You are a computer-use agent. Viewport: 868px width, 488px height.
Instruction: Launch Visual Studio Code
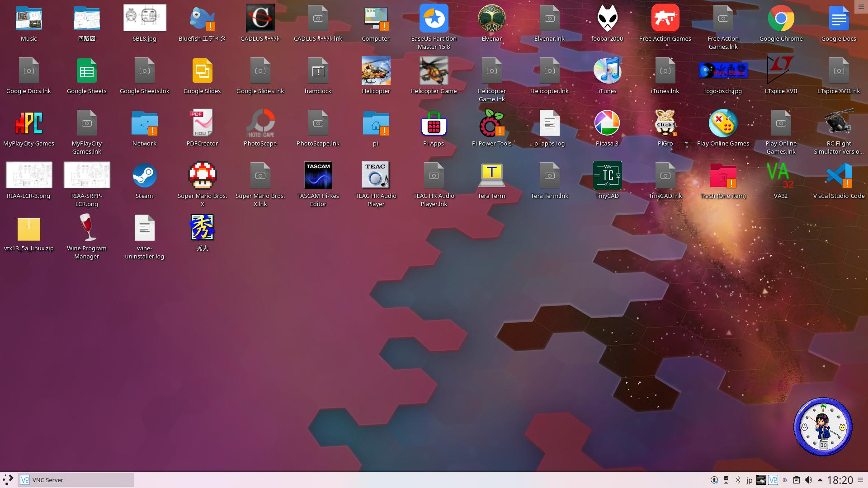click(x=839, y=175)
